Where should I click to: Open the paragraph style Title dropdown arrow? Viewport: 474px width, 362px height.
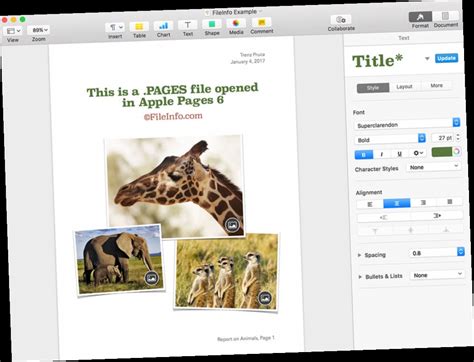[x=427, y=59]
